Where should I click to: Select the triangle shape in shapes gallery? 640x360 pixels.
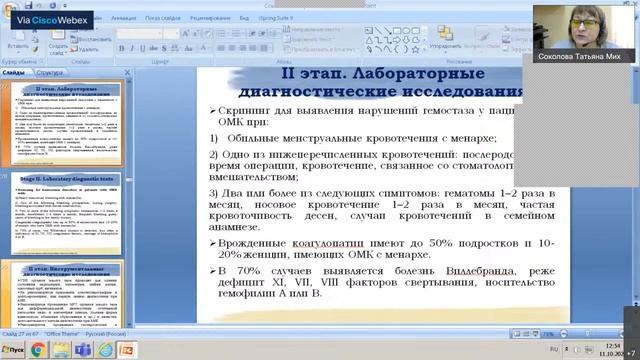click(369, 40)
